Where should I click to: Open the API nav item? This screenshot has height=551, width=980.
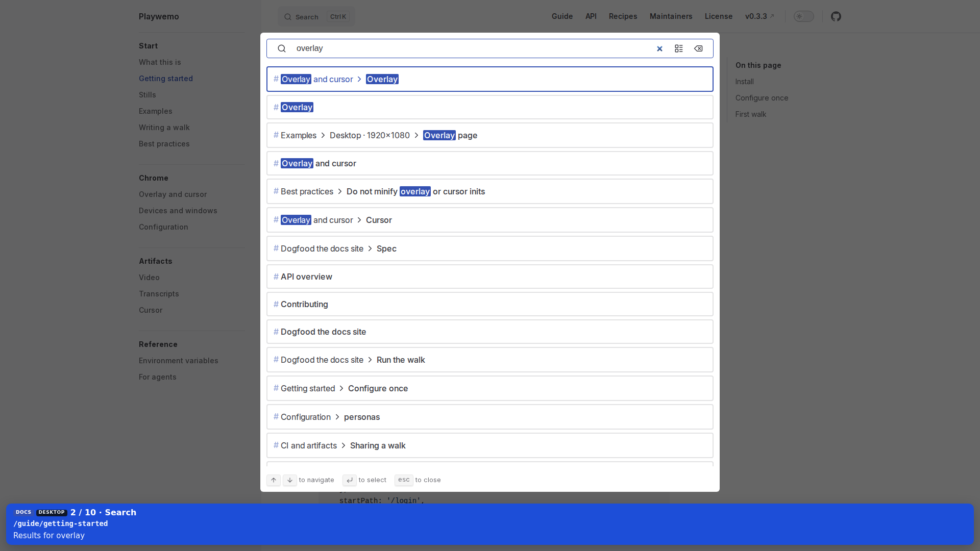(591, 16)
